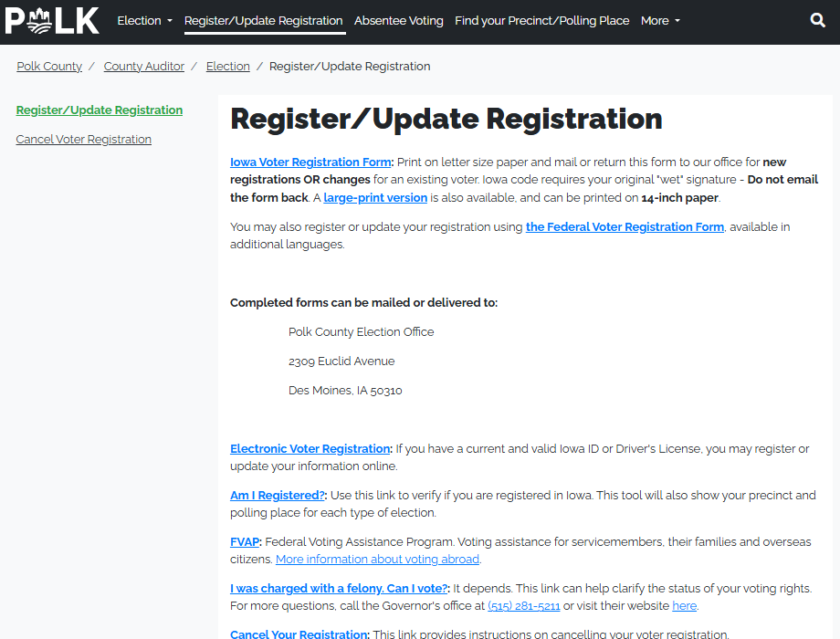
Task: Click Polk County breadcrumb link
Action: (49, 66)
